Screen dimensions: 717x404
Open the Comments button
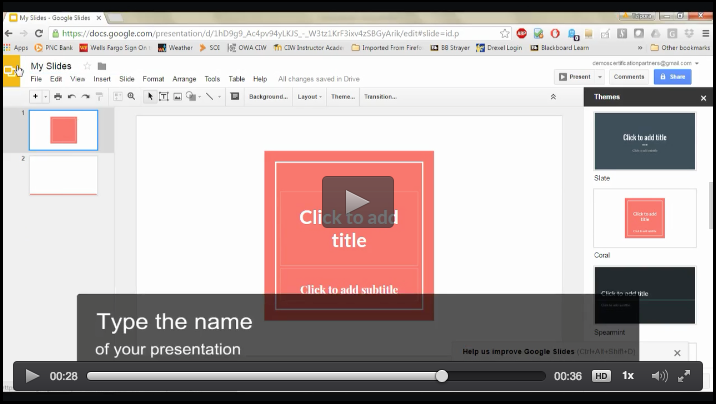tap(629, 77)
